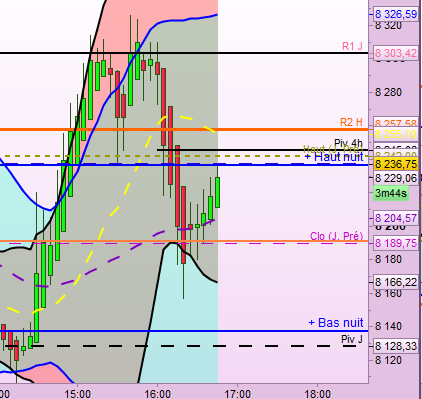Select the Clo (J. Pré) label
Viewport: 422px width, 399px height.
[336, 236]
